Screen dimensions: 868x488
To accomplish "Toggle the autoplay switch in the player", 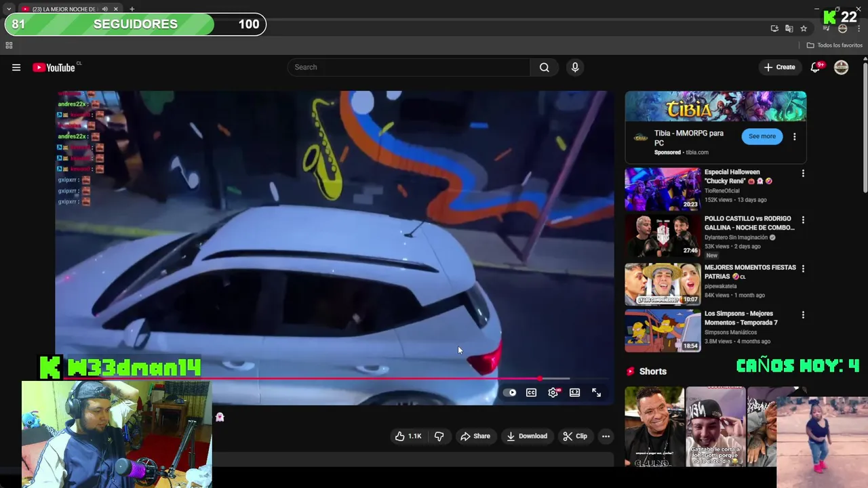I will click(510, 392).
